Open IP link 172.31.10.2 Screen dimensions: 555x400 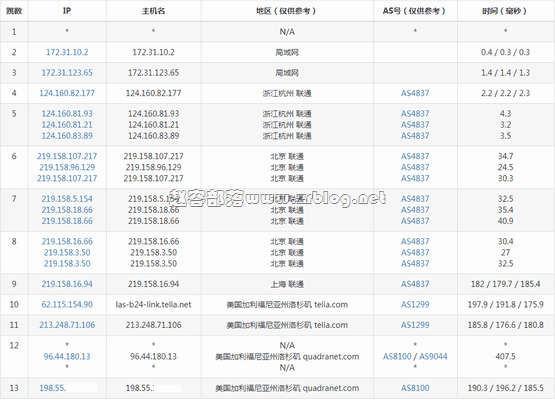coord(67,52)
